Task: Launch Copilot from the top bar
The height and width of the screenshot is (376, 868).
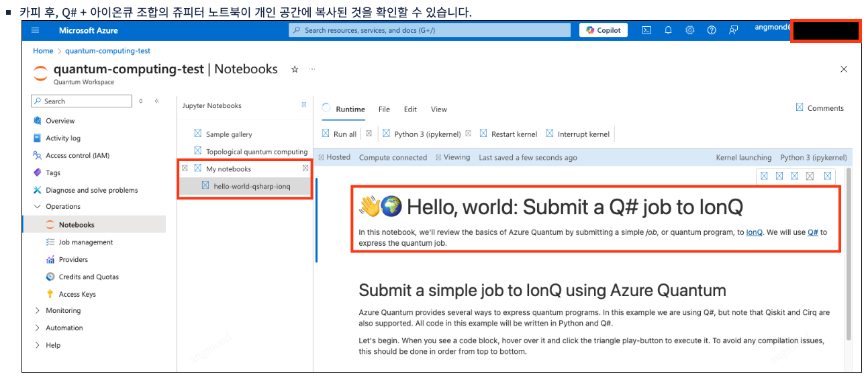Action: (x=603, y=30)
